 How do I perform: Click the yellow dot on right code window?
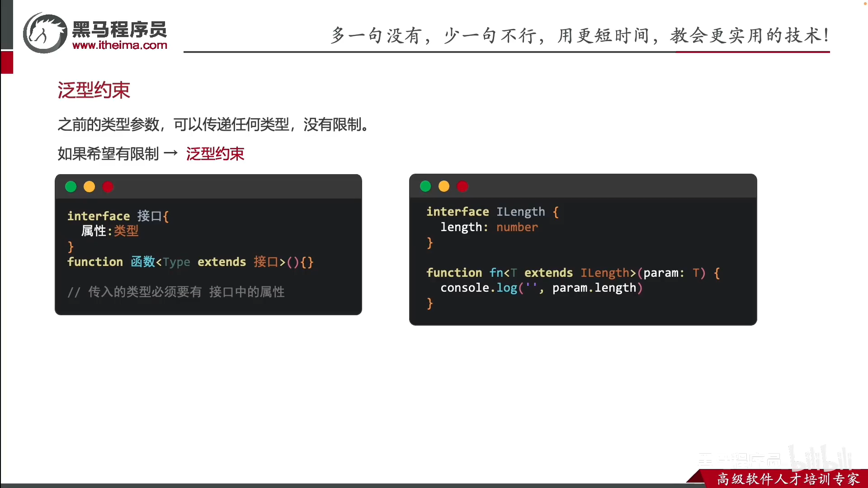tap(444, 186)
